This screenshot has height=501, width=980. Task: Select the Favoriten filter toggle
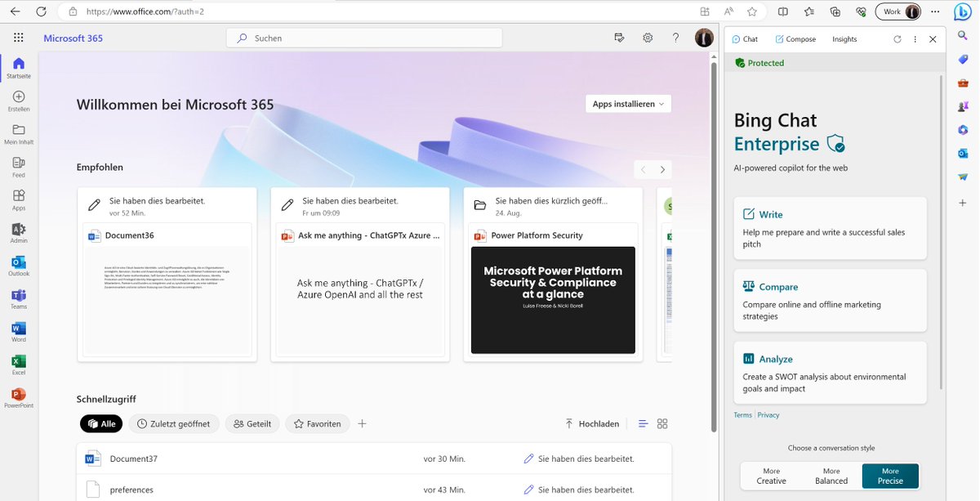pyautogui.click(x=317, y=423)
